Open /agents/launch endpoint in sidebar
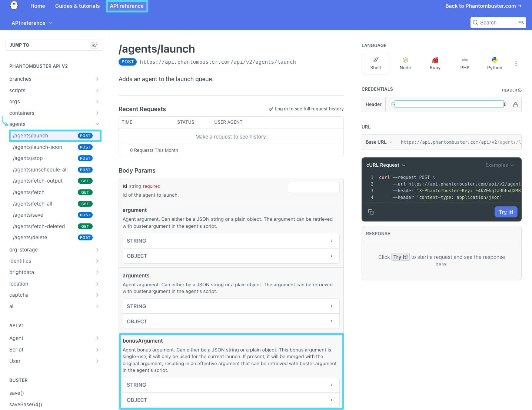Viewport: 532px width, 410px height. click(55, 136)
